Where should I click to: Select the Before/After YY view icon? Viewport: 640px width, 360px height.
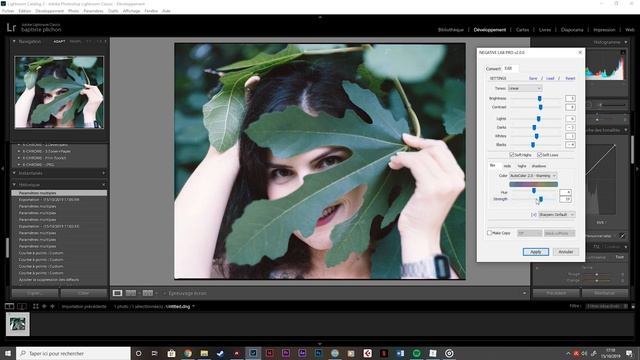click(x=147, y=293)
